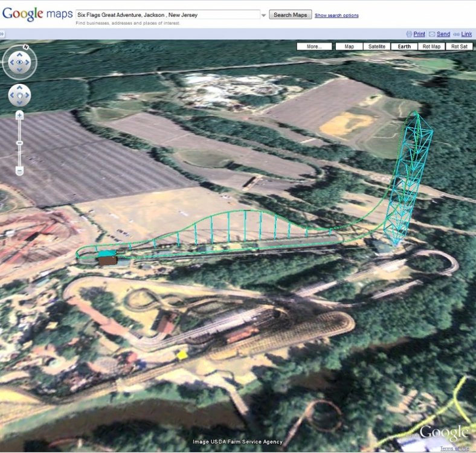Select the Earth view mode
The height and width of the screenshot is (453, 476).
tap(404, 47)
